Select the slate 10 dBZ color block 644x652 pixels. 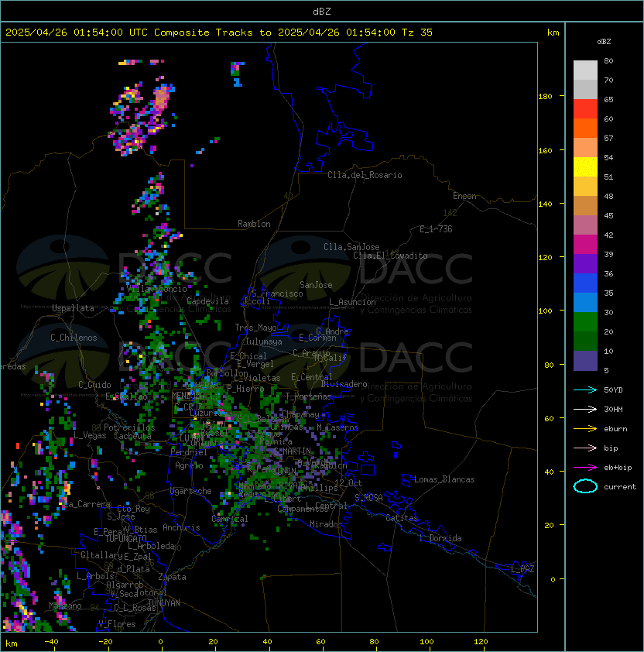[x=585, y=361]
